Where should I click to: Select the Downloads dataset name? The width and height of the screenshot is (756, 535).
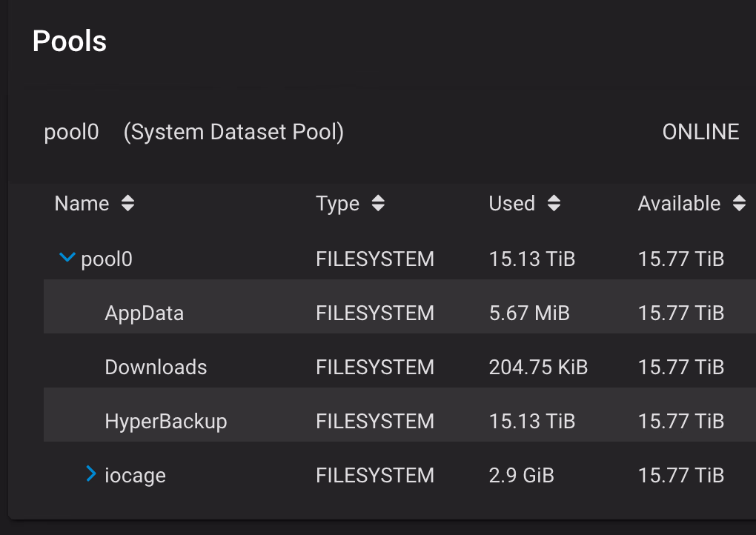156,367
